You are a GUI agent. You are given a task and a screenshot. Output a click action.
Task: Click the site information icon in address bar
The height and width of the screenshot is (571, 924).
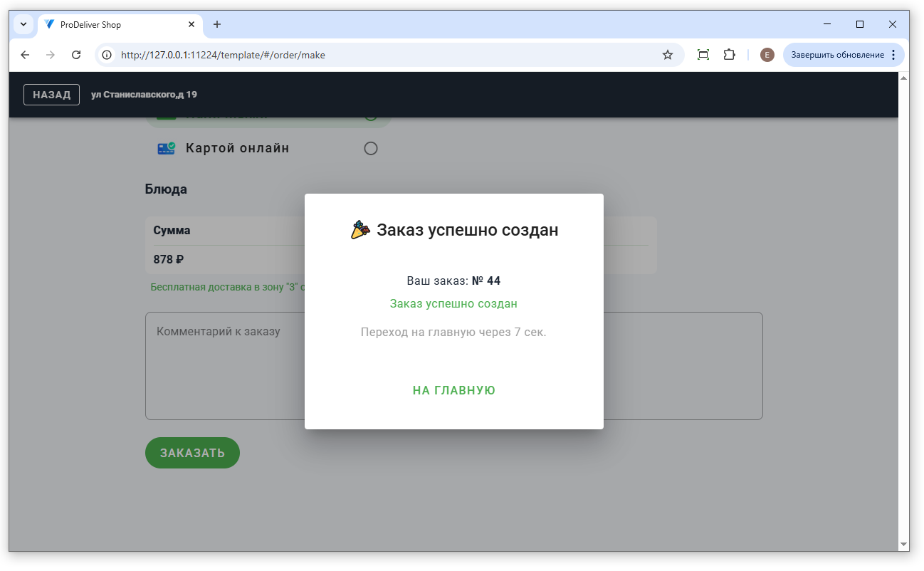click(x=107, y=55)
